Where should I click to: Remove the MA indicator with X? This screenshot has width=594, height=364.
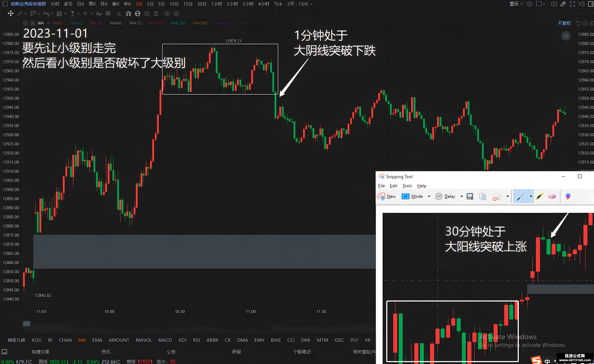tap(32, 23)
